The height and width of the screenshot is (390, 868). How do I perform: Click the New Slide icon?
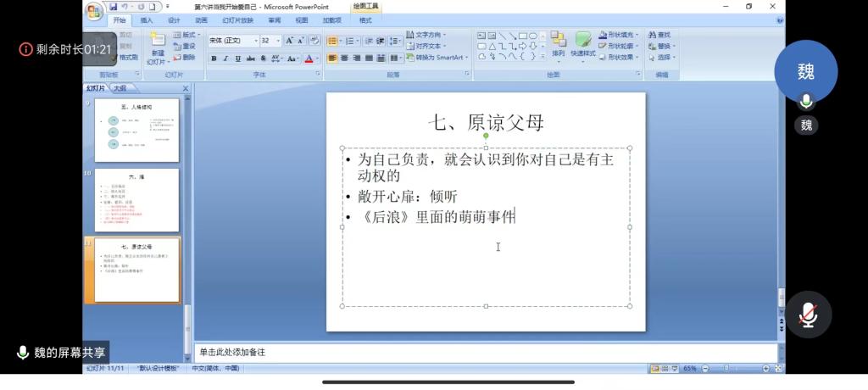click(158, 47)
